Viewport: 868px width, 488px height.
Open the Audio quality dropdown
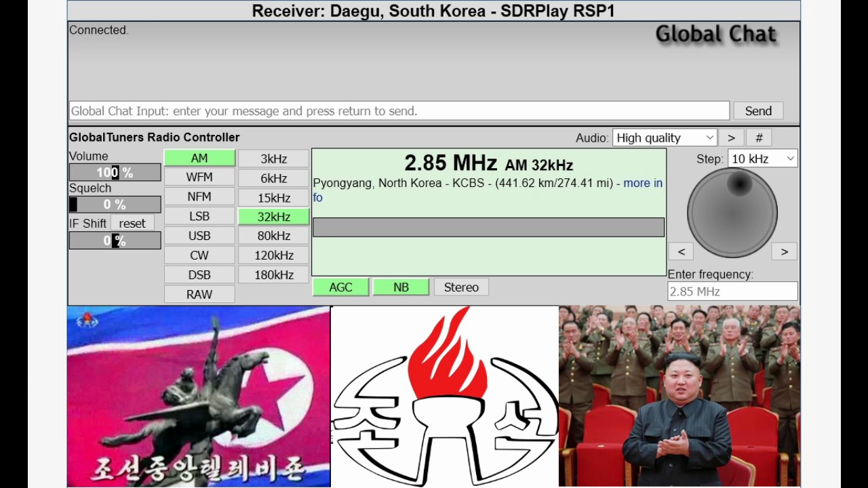pos(665,138)
